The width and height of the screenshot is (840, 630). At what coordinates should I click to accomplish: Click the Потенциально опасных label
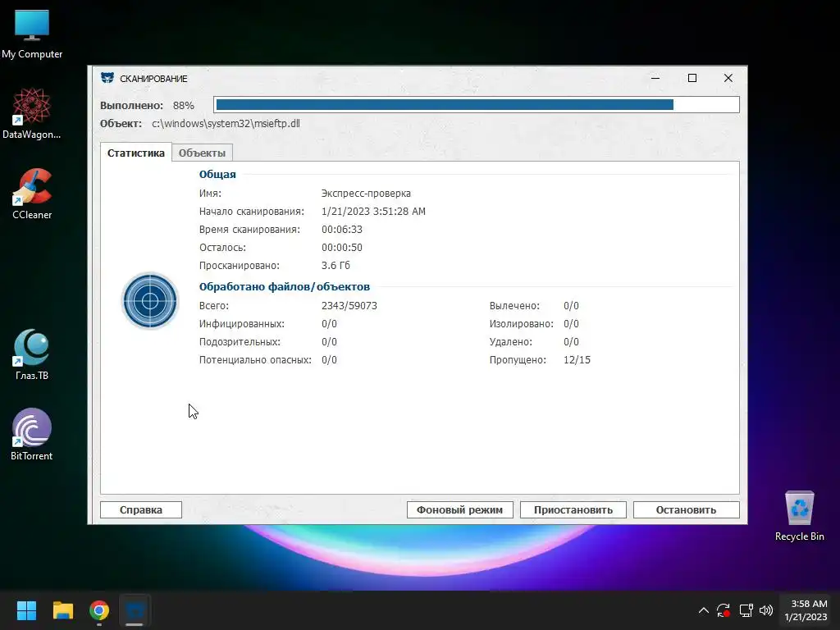point(255,360)
